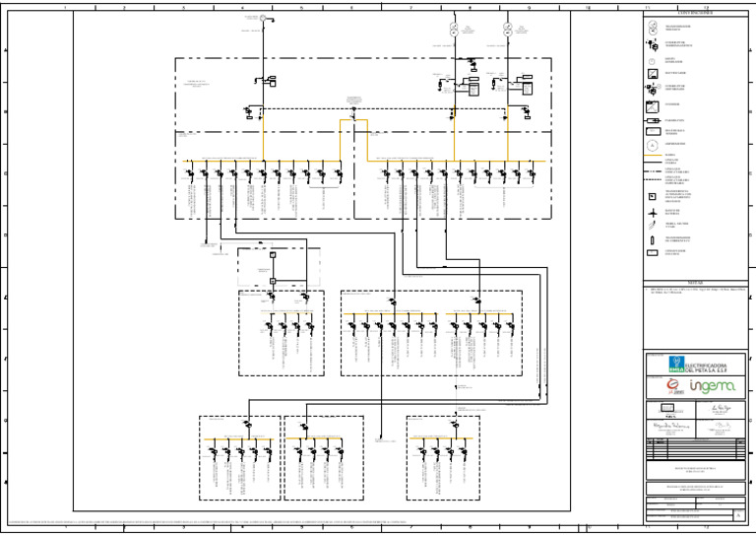Select the rounded rectangle legend symbol below arrester
The image size is (756, 535).
[x=653, y=132]
